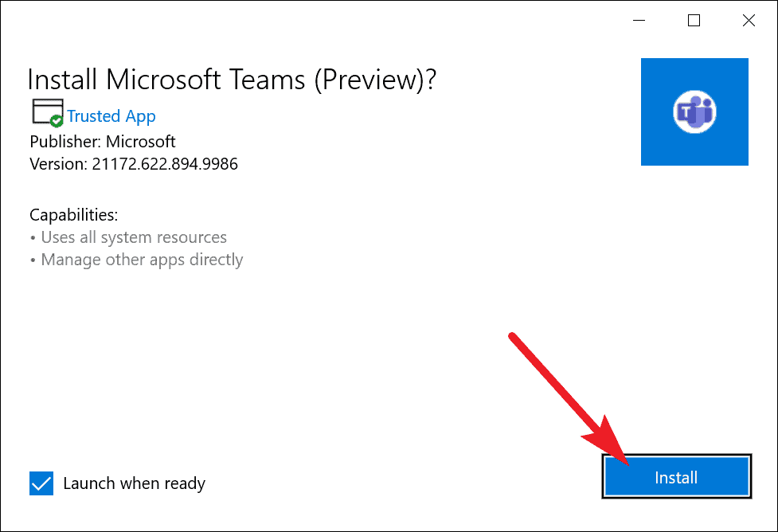Close the installer dialog
Viewport: 778px width, 532px height.
pyautogui.click(x=749, y=21)
